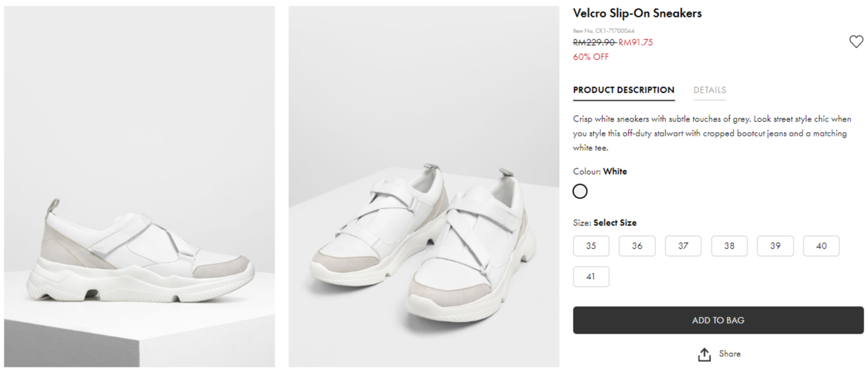Screen dimensions: 868x375
Task: Click the item number text
Action: 603,31
